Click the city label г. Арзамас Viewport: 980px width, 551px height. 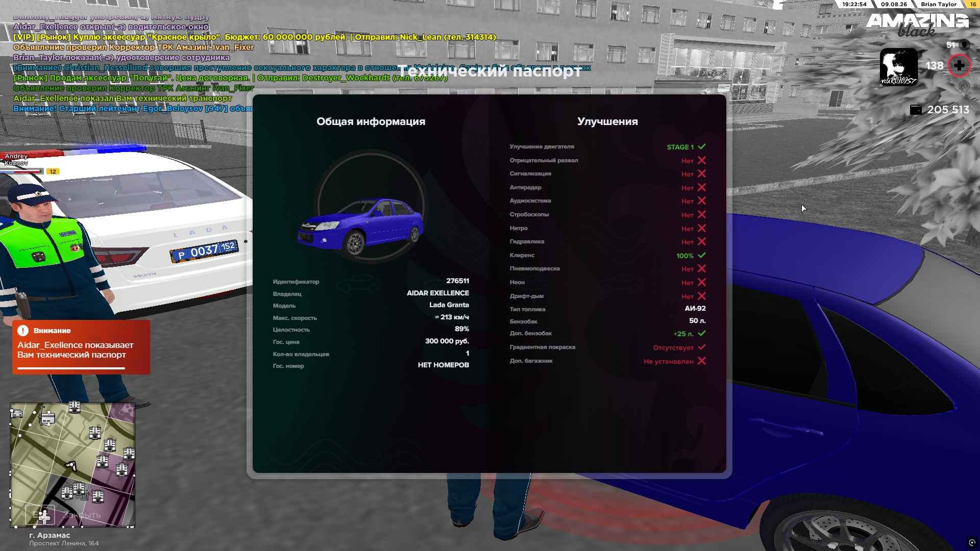[50, 535]
